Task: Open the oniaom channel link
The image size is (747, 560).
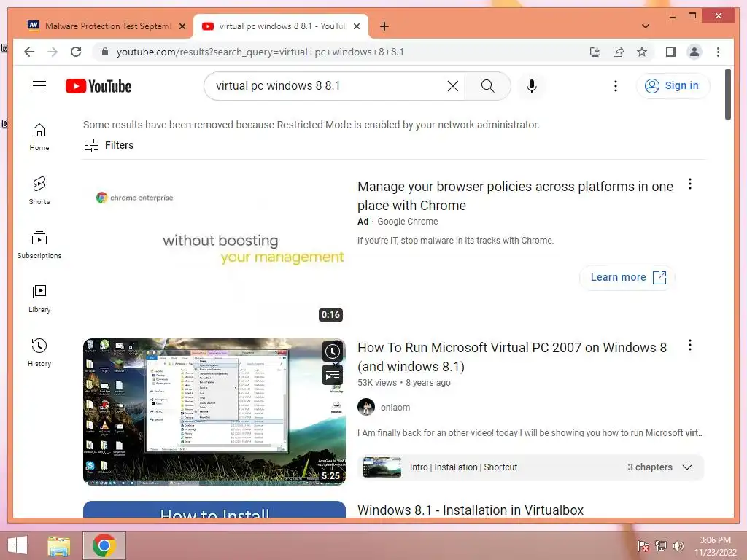Action: (395, 407)
